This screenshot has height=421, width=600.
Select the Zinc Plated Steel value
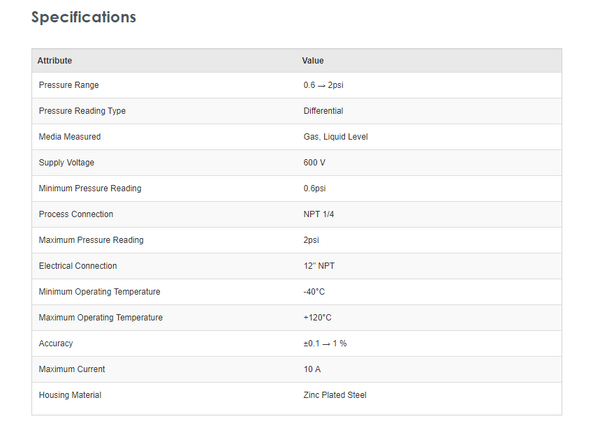click(x=335, y=395)
